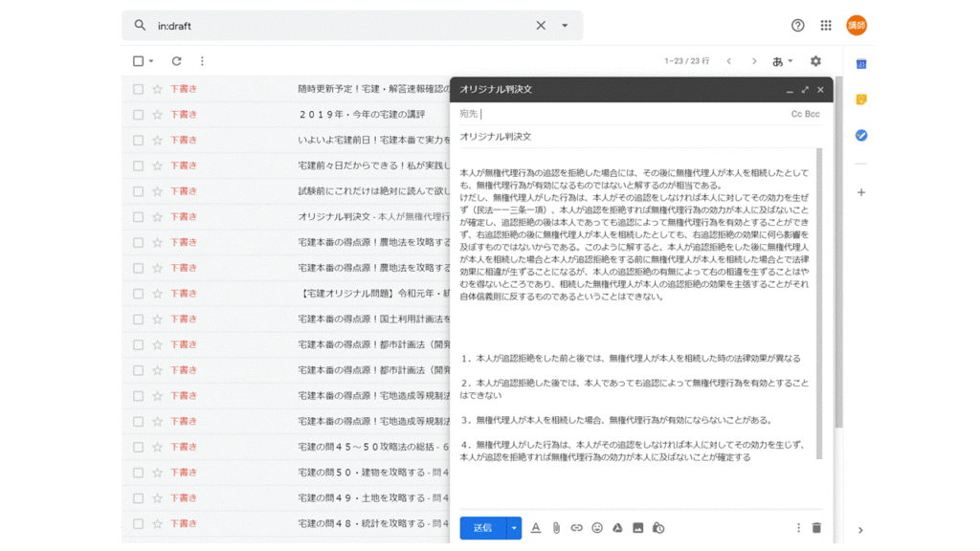Image resolution: width=980 pixels, height=551 pixels.
Task: Open the emoji picker in compose
Action: [x=597, y=528]
